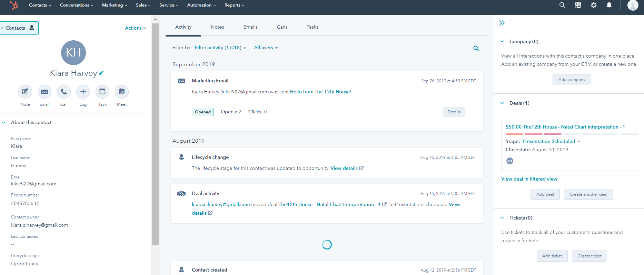Open the All users filter dropdown
The width and height of the screenshot is (644, 275).
(266, 48)
